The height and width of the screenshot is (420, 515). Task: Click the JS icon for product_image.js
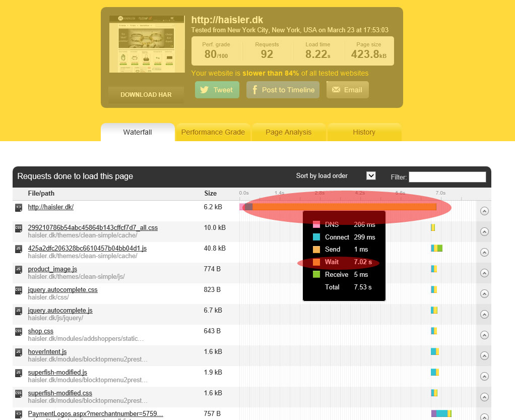[x=19, y=270]
